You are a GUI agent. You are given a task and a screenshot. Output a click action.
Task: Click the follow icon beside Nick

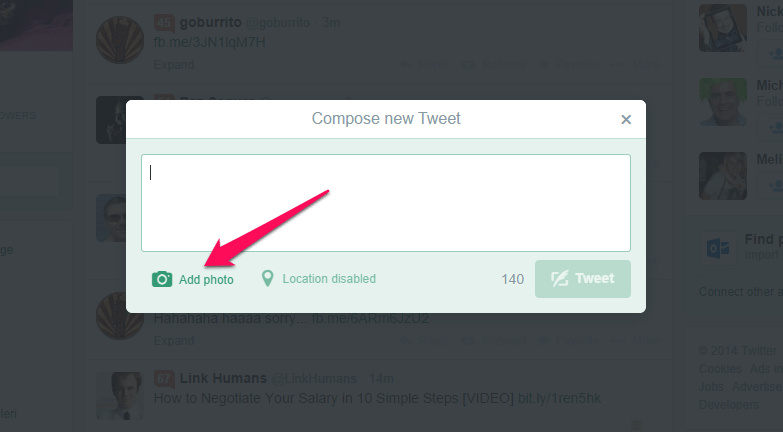[776, 53]
